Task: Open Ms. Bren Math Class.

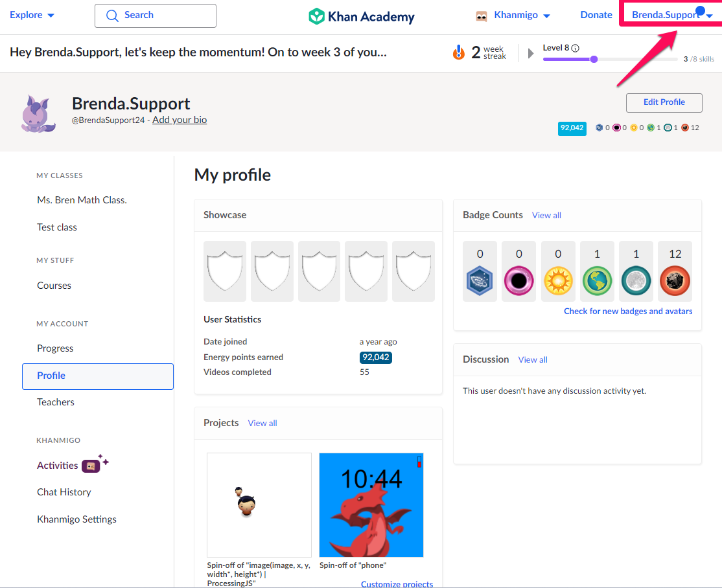Action: [x=82, y=200]
